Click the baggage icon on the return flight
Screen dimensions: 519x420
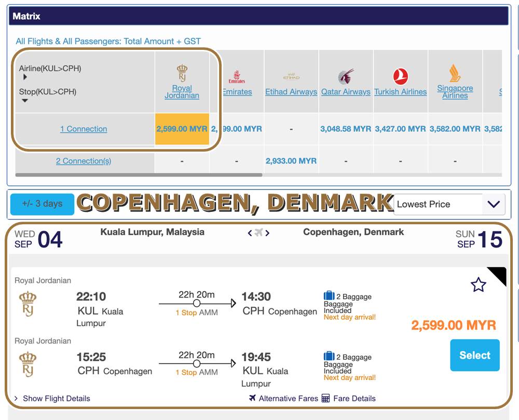(x=329, y=356)
